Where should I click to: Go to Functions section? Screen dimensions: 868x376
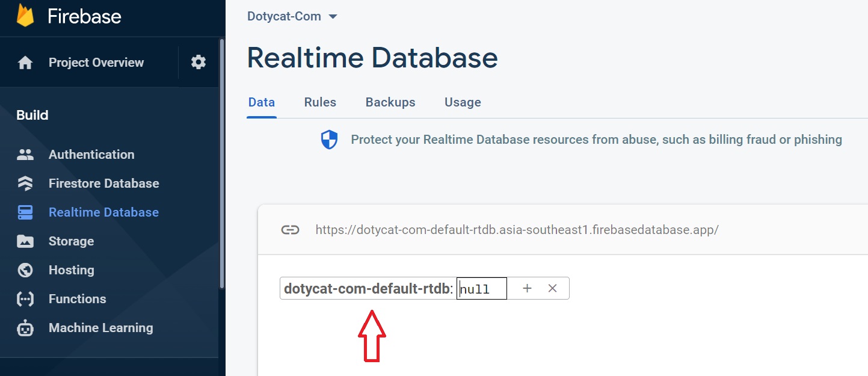(77, 299)
